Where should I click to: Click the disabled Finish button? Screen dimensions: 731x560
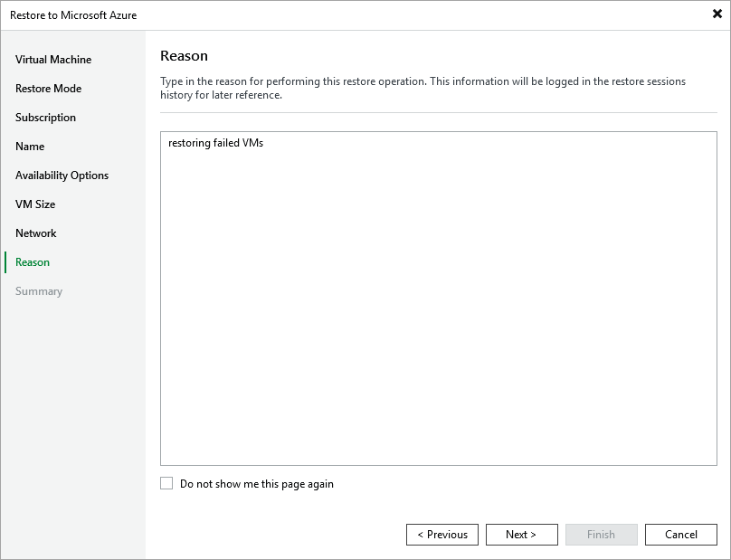pos(602,534)
